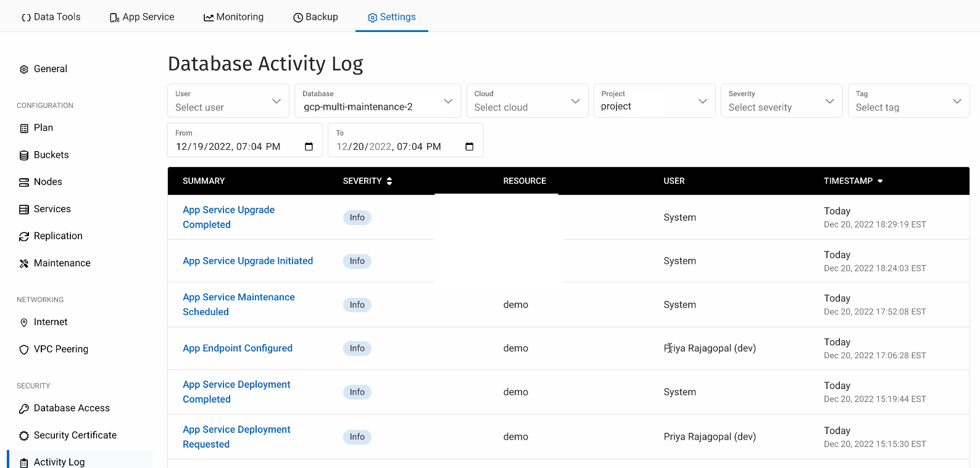Open App Endpoint Configured entry
This screenshot has height=468, width=980.
coord(238,348)
